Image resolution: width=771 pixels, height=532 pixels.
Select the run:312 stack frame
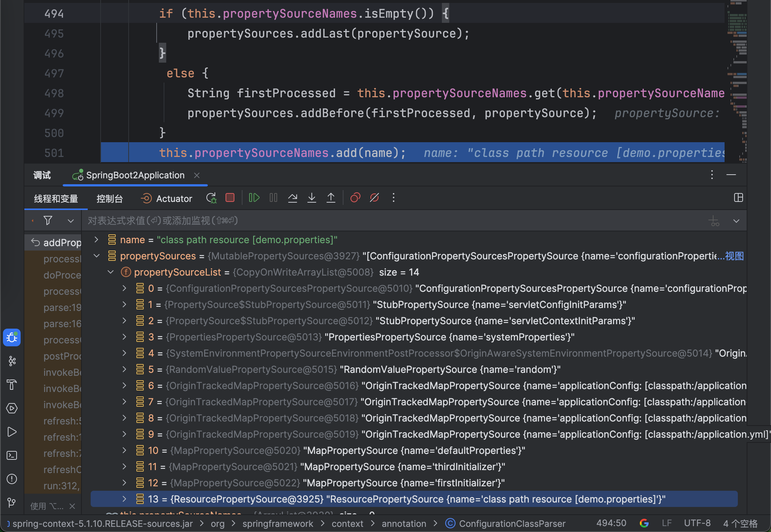[53, 486]
